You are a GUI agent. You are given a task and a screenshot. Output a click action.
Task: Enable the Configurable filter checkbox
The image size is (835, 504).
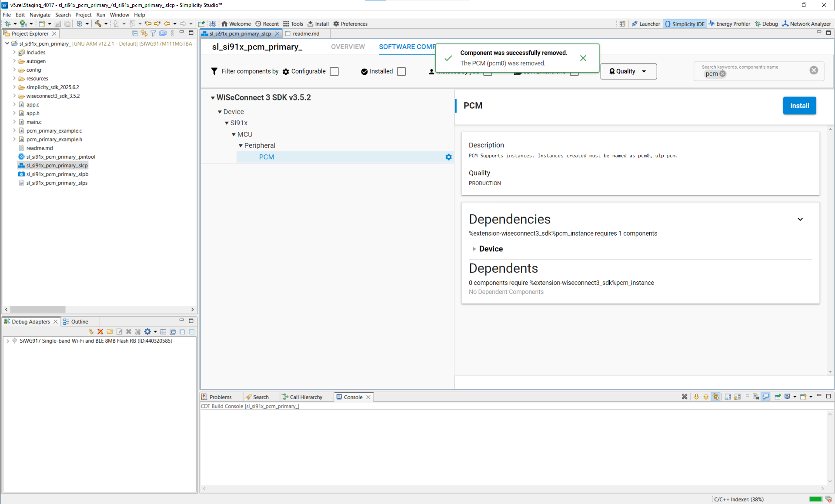click(x=334, y=71)
